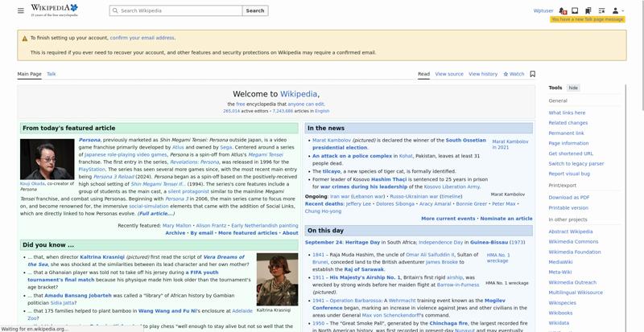This screenshot has width=644, height=332.
Task: Click Related changes in Tools
Action: pyautogui.click(x=568, y=123)
